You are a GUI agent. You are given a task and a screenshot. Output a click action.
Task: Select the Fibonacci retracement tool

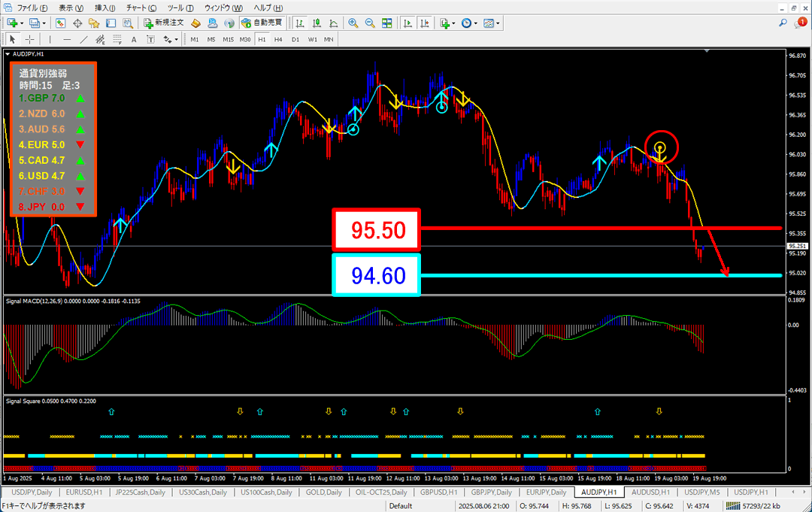pyautogui.click(x=117, y=39)
